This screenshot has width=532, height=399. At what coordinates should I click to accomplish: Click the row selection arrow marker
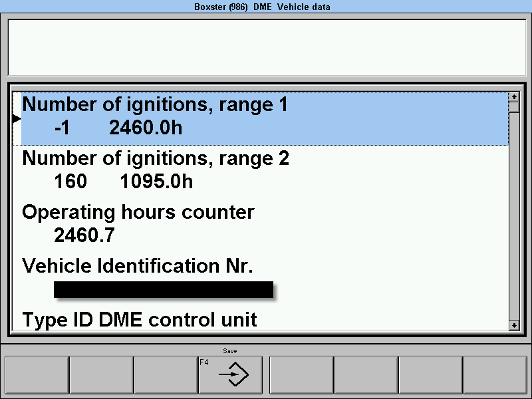click(17, 119)
